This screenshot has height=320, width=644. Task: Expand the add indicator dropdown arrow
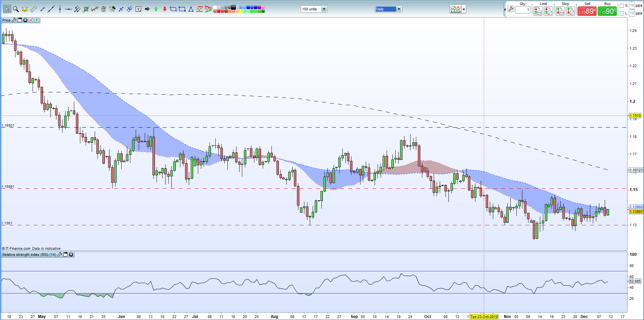coord(464,9)
